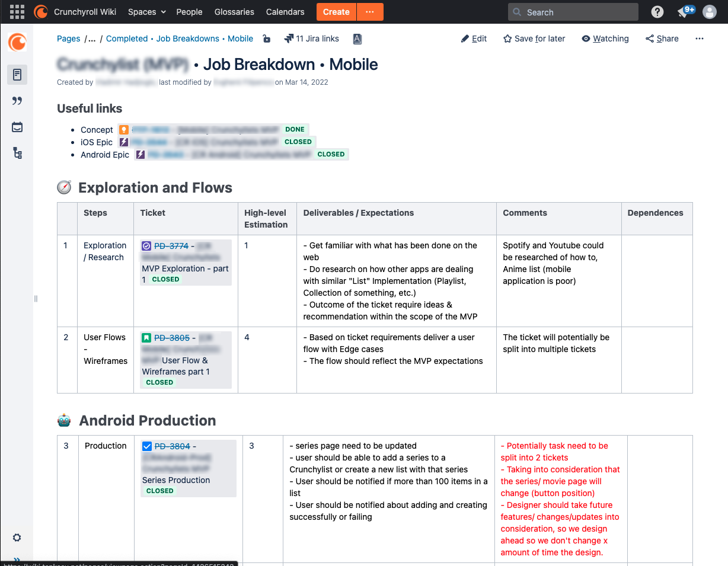Image resolution: width=728 pixels, height=566 pixels.
Task: Open the Pages breadcrumb link
Action: [68, 39]
